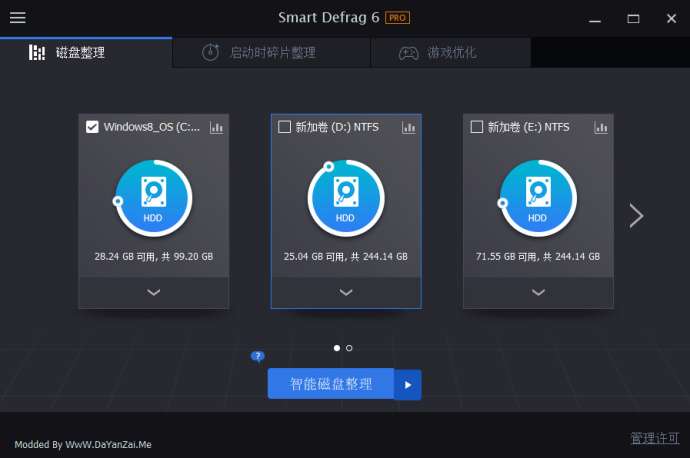
Task: Click the blue question mark help icon
Action: [258, 355]
